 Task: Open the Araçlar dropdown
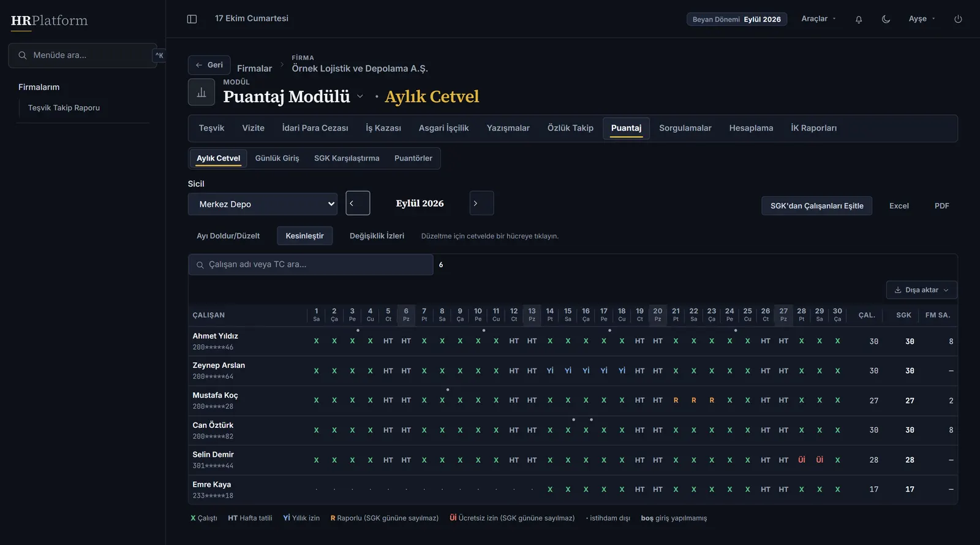pyautogui.click(x=818, y=19)
